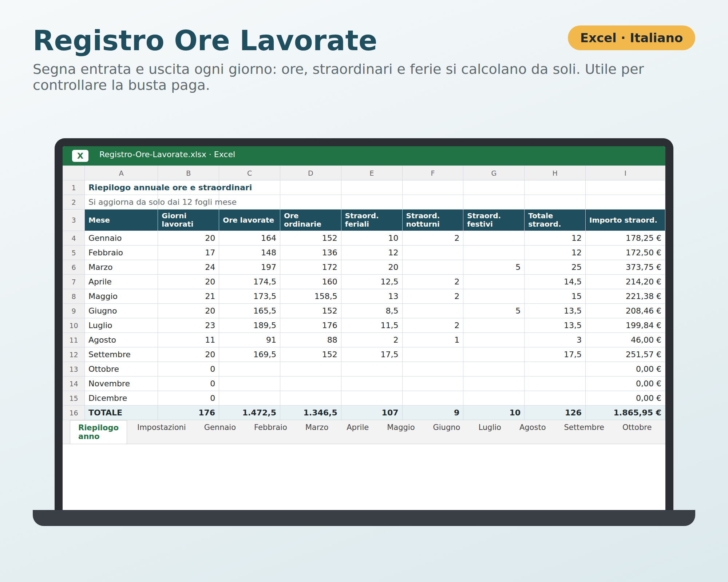Click the 'Importo straord.' header cell
The width and height of the screenshot is (728, 582).
pyautogui.click(x=625, y=220)
